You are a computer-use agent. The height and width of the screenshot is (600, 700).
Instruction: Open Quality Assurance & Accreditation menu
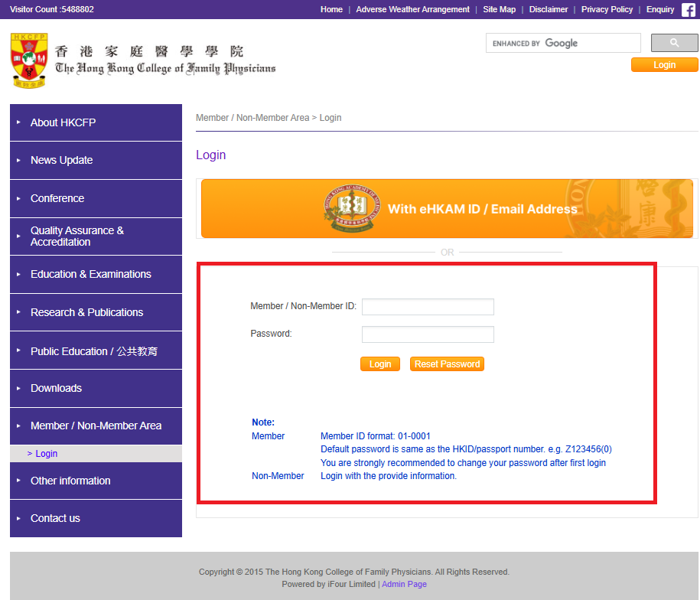[x=96, y=236]
